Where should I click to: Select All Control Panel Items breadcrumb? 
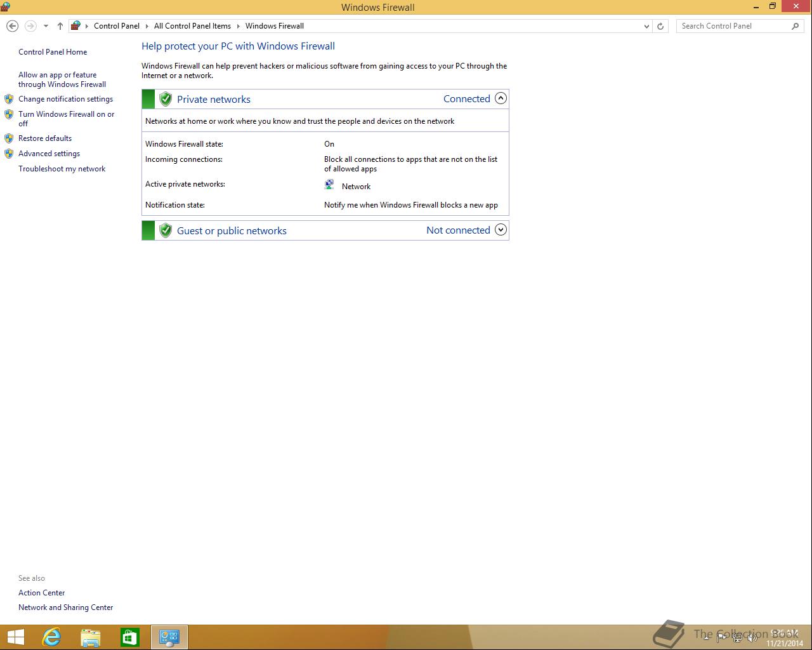(x=192, y=26)
